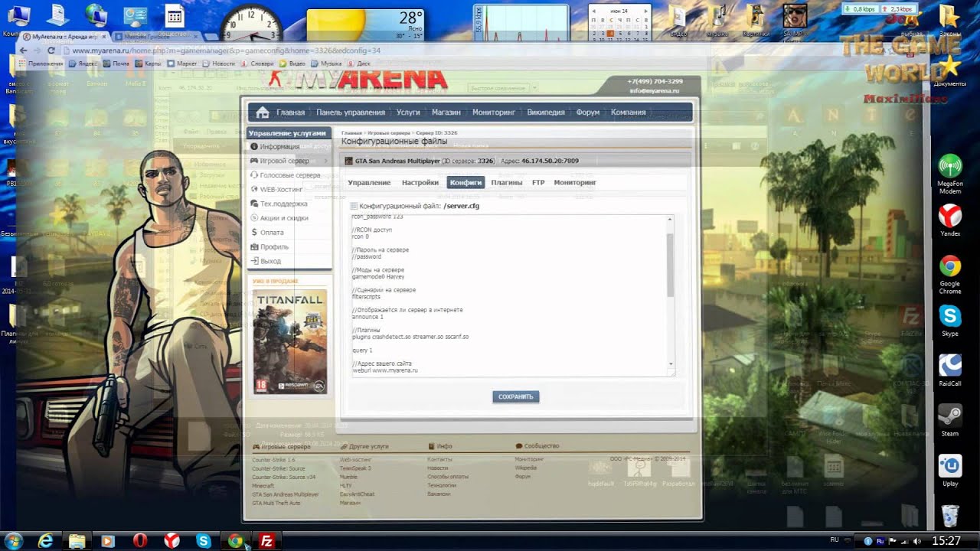The width and height of the screenshot is (980, 551).
Task: Click the Сохранить button
Action: (x=515, y=397)
